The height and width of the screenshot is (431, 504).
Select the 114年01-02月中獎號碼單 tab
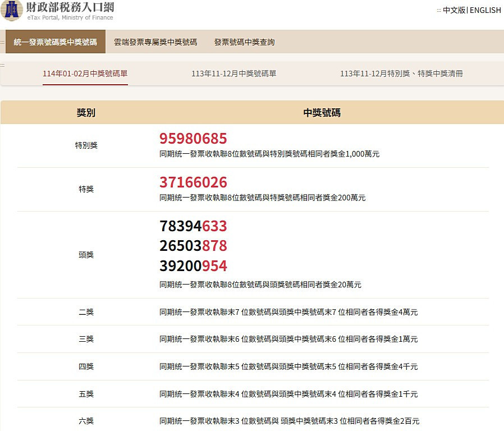85,74
